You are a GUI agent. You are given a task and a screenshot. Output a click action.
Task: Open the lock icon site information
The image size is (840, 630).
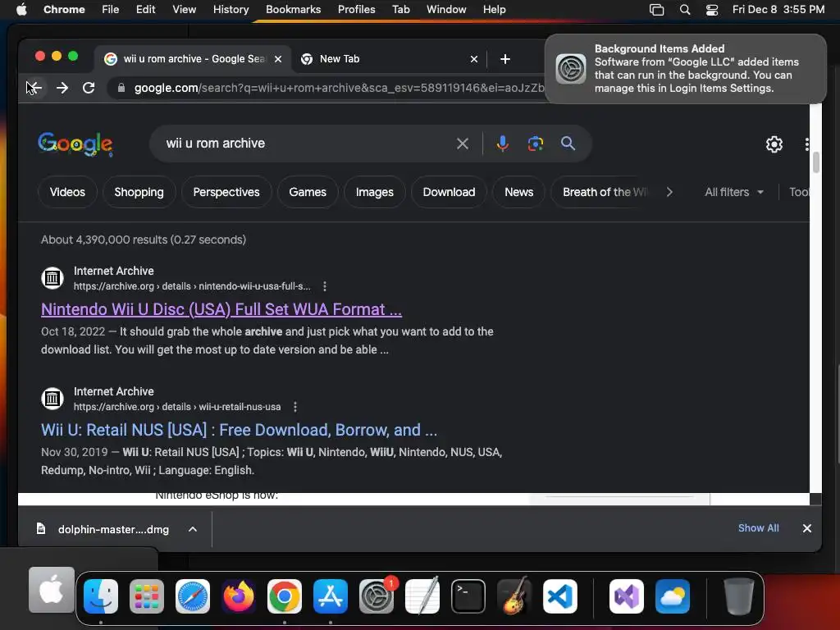coord(121,88)
